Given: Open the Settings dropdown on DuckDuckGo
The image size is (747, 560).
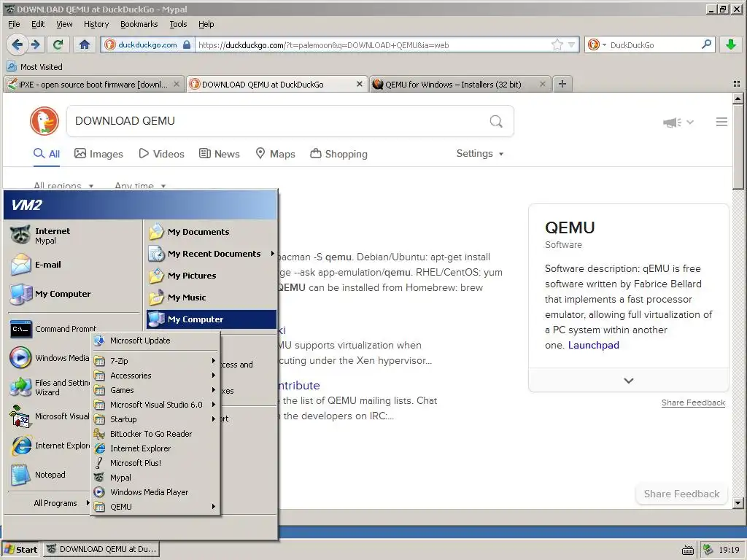Looking at the screenshot, I should coord(480,153).
